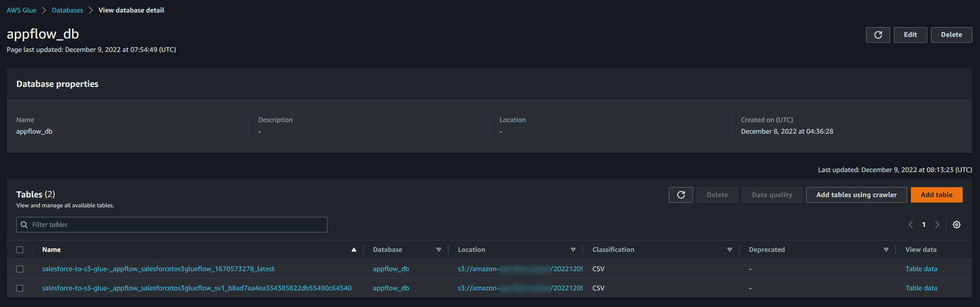Click the Add table button
980x307 pixels.
click(936, 195)
